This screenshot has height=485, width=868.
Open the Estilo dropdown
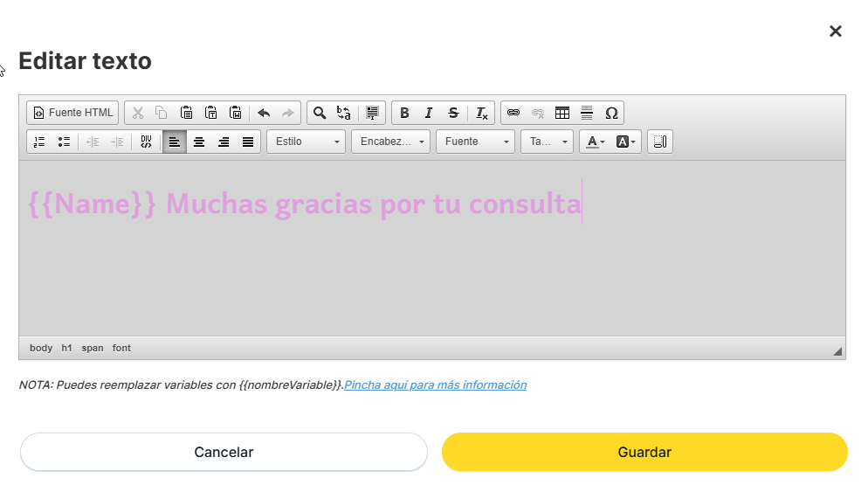(x=307, y=142)
